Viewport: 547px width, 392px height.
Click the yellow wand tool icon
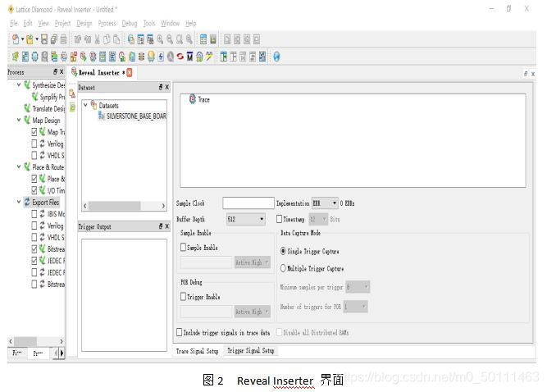(209, 56)
